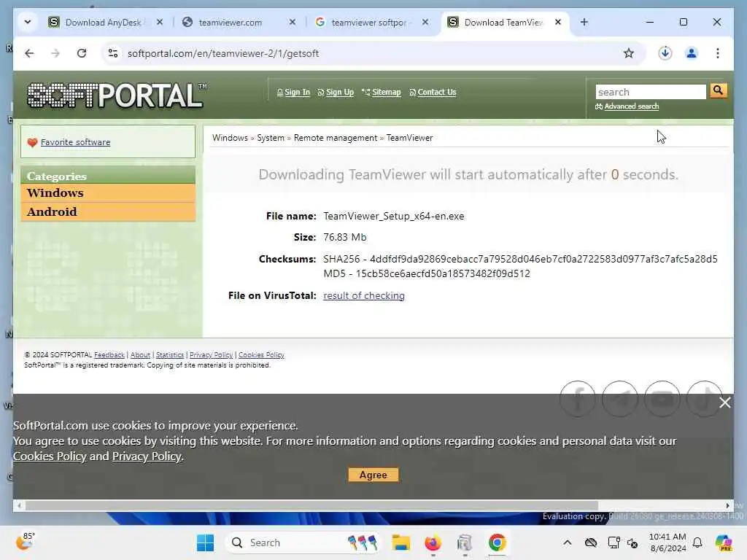Click the SHA256 checksum text

pos(520,259)
